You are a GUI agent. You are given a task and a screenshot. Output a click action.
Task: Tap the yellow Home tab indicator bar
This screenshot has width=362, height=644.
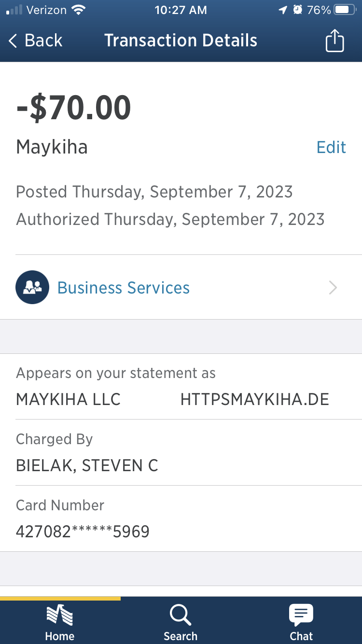60,599
